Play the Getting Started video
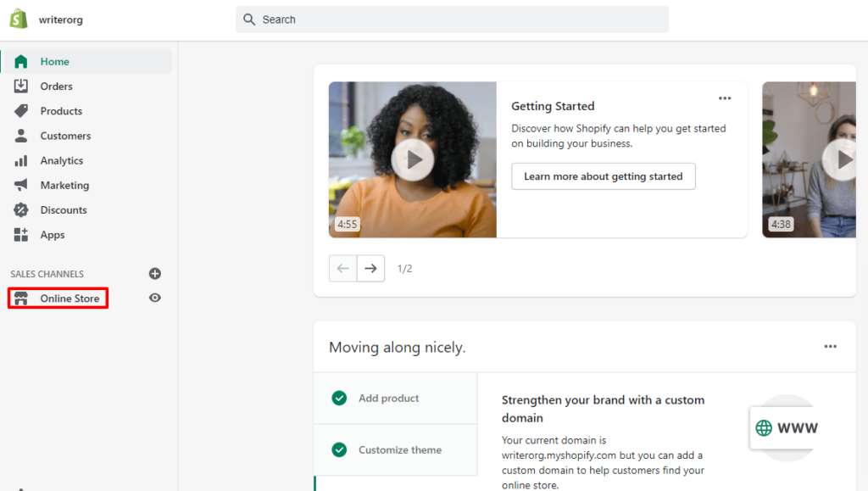868x491 pixels. [413, 159]
